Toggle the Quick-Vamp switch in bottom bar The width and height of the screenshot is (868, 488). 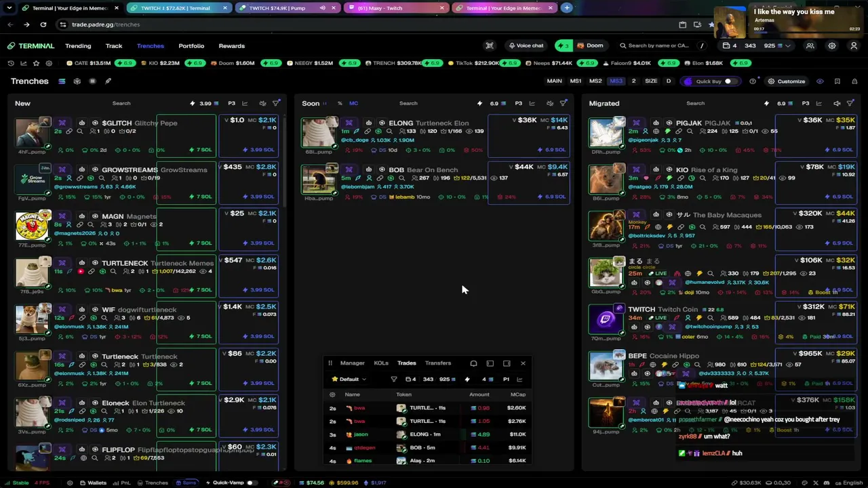(252, 483)
